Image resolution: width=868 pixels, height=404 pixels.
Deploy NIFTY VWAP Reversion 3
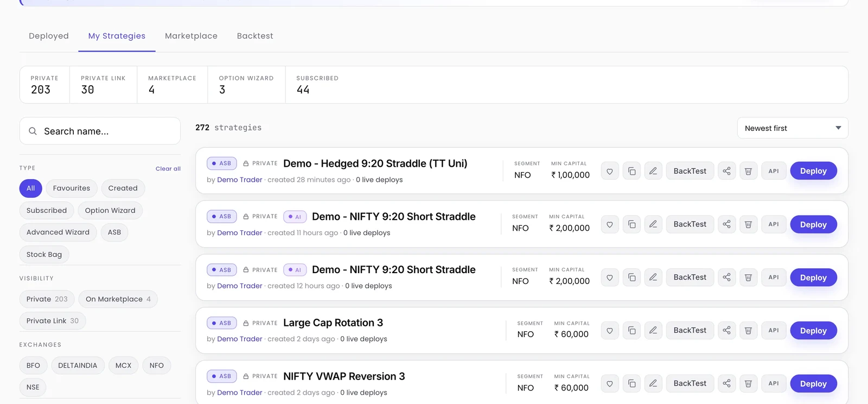[x=813, y=383]
